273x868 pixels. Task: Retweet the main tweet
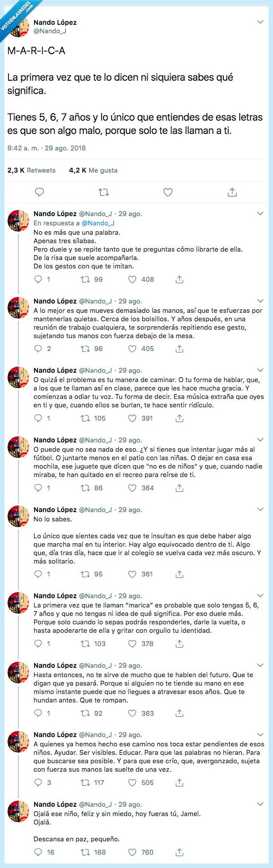click(104, 192)
